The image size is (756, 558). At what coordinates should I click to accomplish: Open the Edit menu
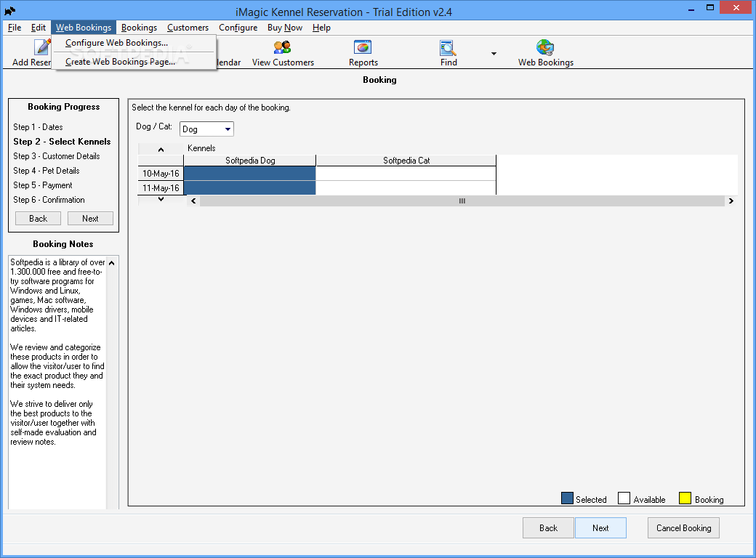[x=39, y=28]
